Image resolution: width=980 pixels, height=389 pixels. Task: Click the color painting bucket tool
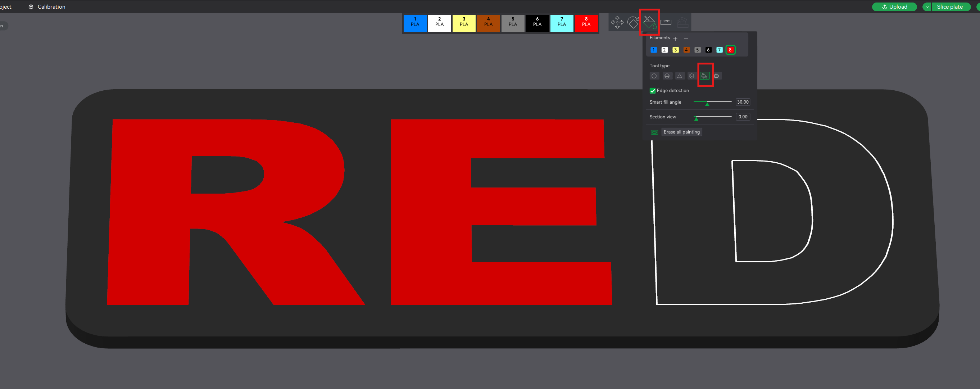point(649,22)
